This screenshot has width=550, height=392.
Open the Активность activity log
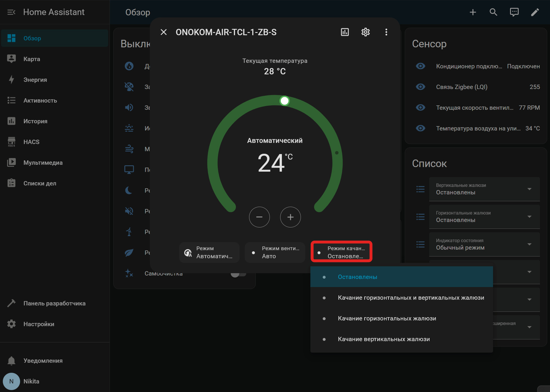[55, 100]
